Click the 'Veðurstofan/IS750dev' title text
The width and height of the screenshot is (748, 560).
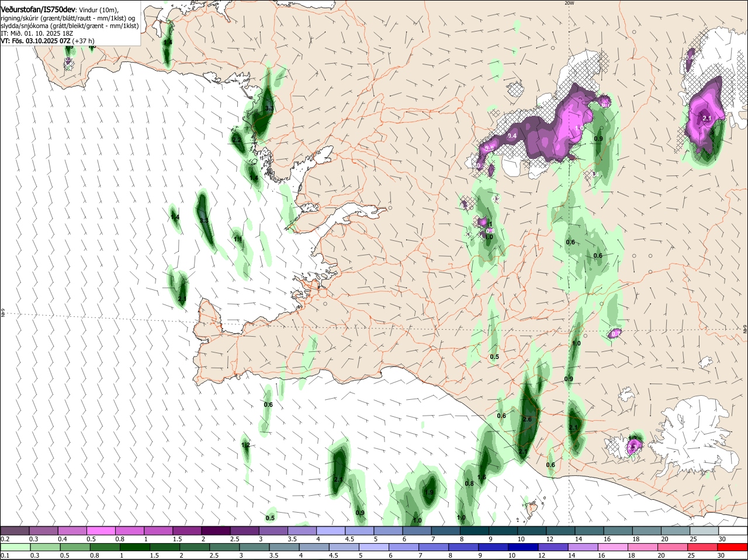[x=38, y=10]
